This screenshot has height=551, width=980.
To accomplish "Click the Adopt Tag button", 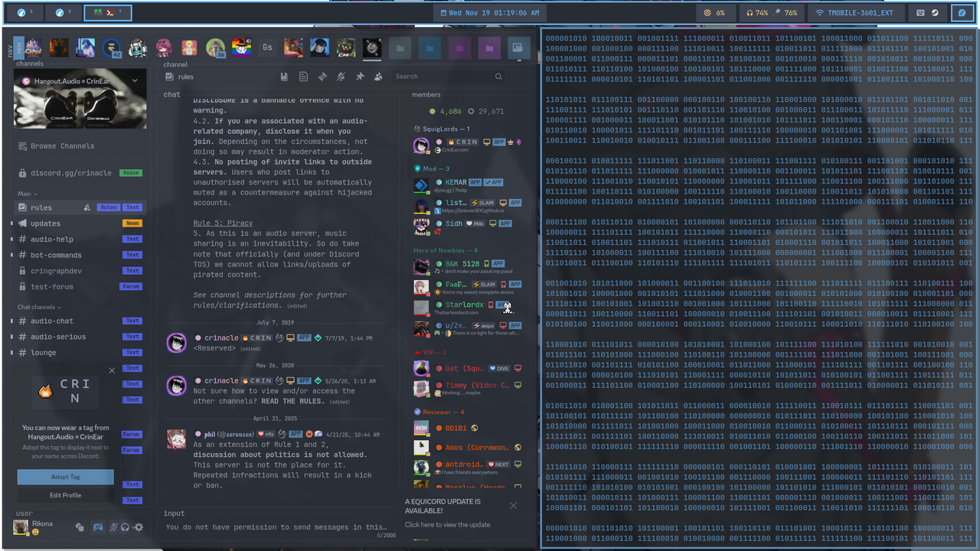I will [x=65, y=477].
